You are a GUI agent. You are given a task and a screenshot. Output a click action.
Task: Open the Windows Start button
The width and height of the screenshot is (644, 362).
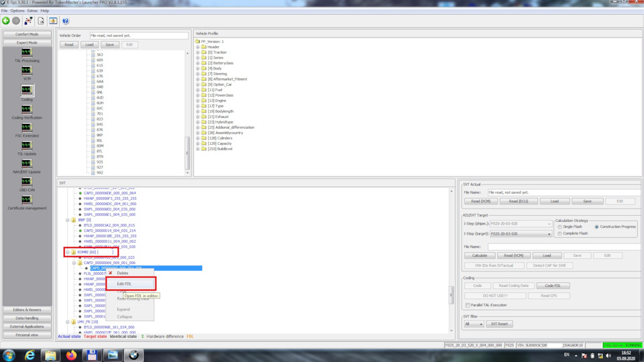click(9, 355)
